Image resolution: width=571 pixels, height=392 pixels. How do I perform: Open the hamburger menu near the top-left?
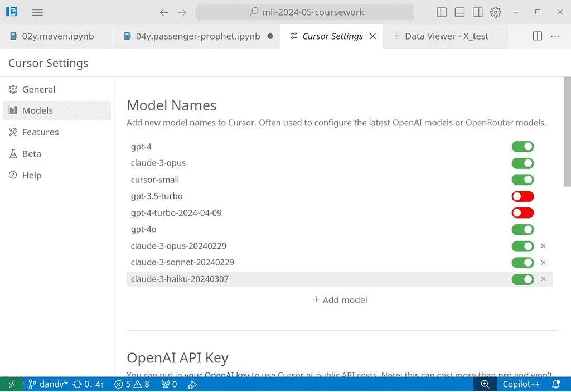37,12
